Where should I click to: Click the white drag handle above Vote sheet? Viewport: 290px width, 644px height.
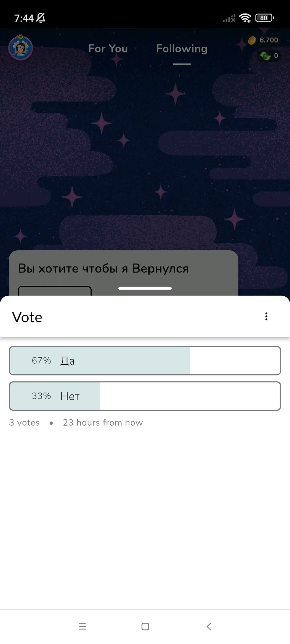[145, 288]
